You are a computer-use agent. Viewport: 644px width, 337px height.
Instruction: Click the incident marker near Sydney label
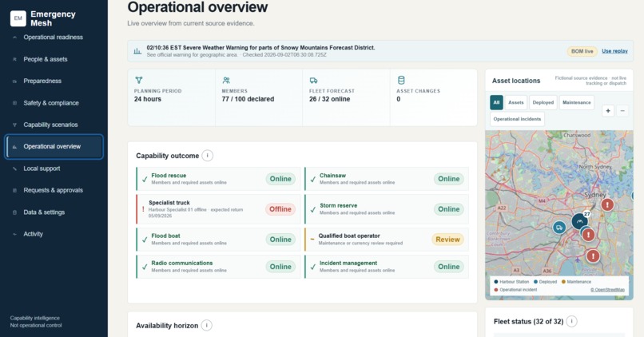pyautogui.click(x=607, y=204)
